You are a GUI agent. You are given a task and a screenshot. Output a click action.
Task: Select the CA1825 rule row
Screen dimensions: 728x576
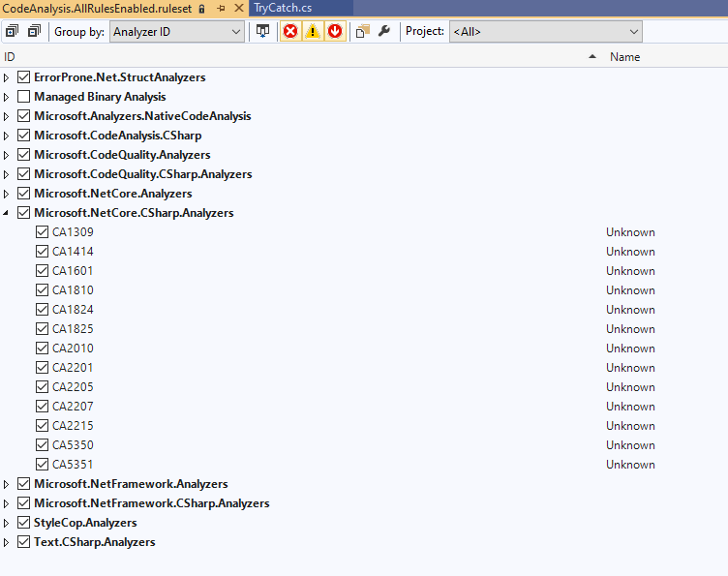coord(364,328)
